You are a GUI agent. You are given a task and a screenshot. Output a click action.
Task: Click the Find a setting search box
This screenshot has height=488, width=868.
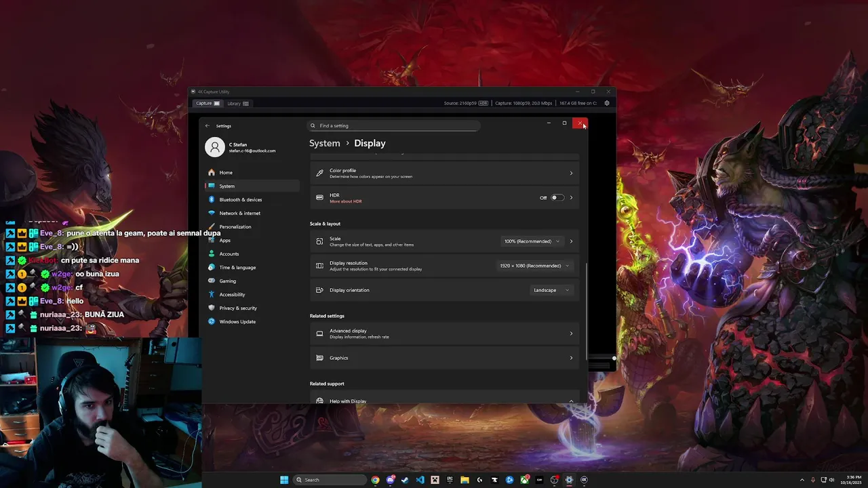395,125
